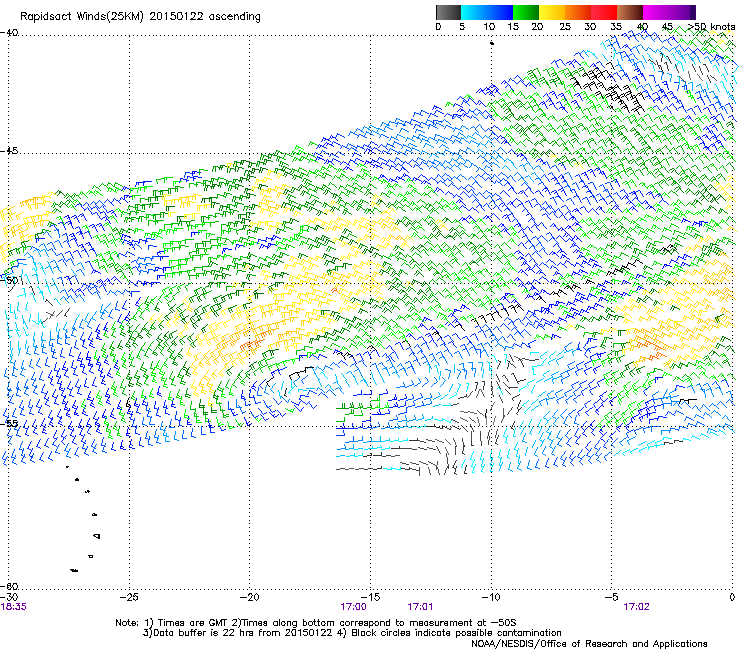Click the -15 longitude axis label
This screenshot has width=740, height=650.
[370, 597]
